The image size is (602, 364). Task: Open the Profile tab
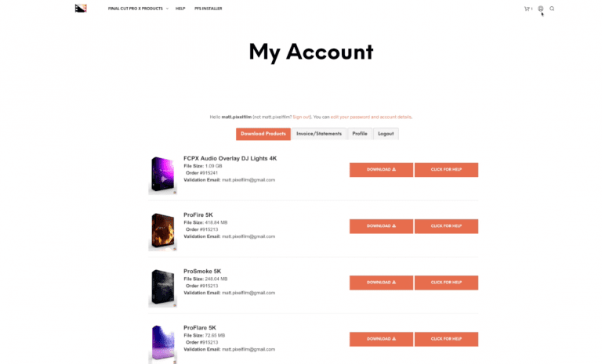pos(360,134)
